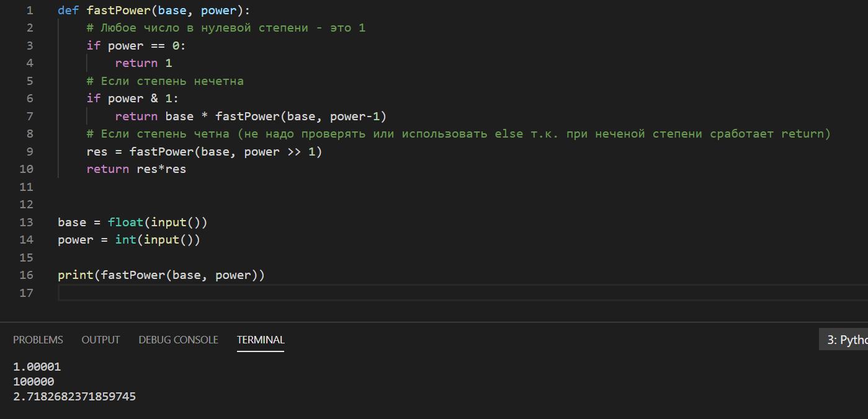
Task: Click 'if power & 1:' line
Action: [x=132, y=99]
